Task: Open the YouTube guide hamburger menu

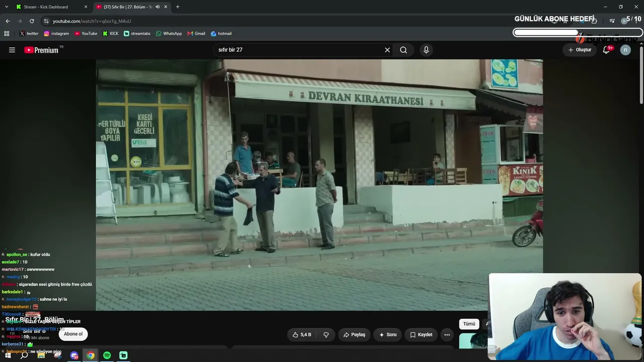Action: click(x=12, y=50)
